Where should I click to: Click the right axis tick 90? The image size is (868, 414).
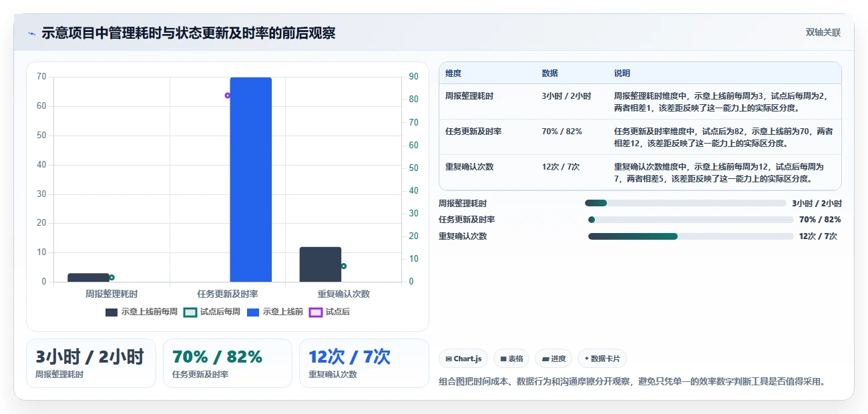(x=413, y=77)
